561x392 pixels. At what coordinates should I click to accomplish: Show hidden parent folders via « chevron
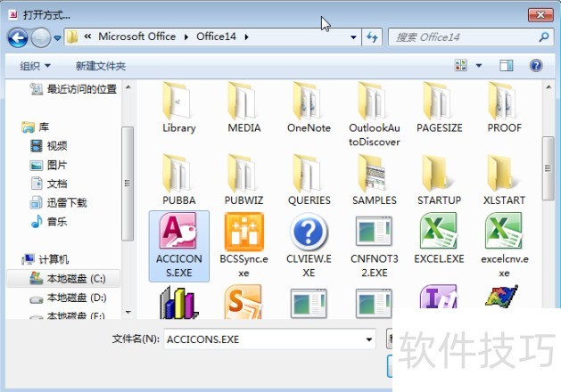tap(87, 37)
